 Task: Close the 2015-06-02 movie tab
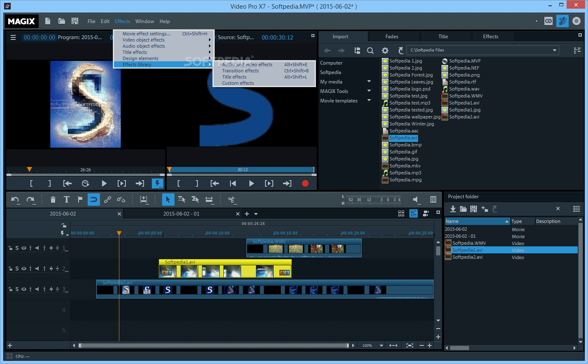click(119, 214)
